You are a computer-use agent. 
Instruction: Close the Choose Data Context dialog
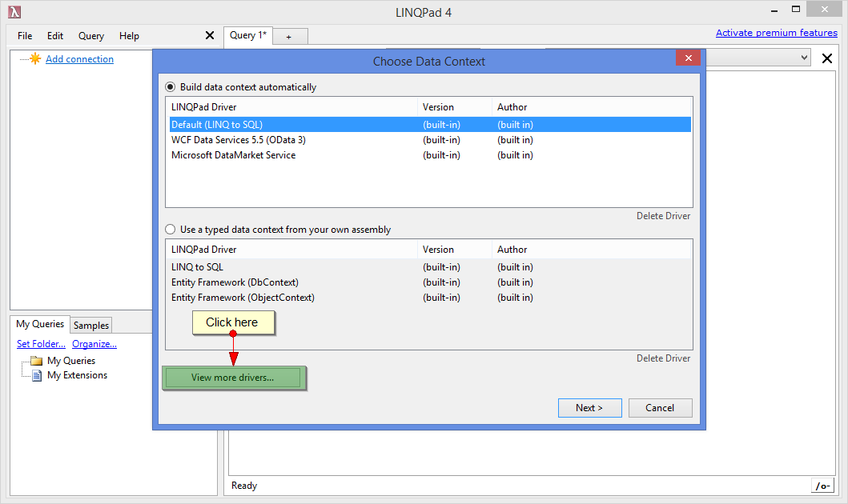(688, 58)
